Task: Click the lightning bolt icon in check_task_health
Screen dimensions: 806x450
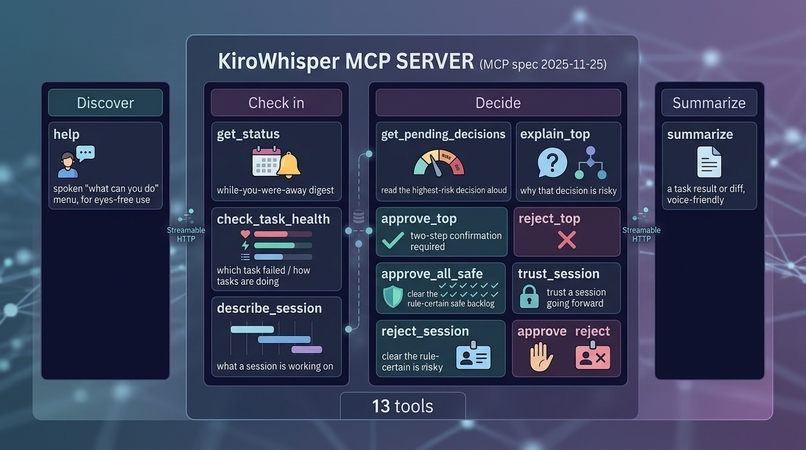Action: coord(245,245)
